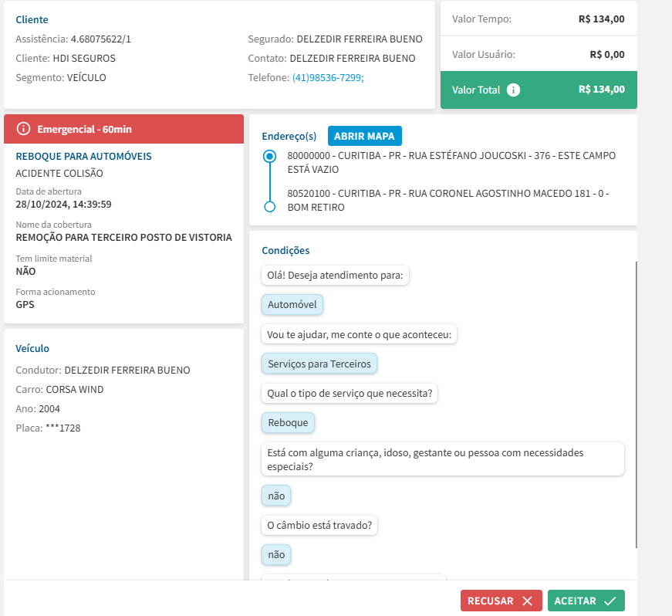Select the 'Automóvel' reply bubble
The height and width of the screenshot is (616, 672).
point(292,305)
